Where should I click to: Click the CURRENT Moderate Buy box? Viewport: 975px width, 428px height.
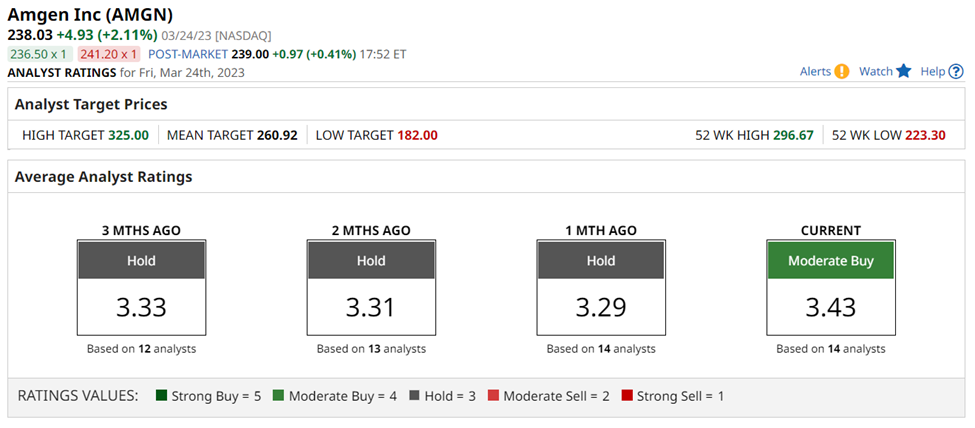831,261
